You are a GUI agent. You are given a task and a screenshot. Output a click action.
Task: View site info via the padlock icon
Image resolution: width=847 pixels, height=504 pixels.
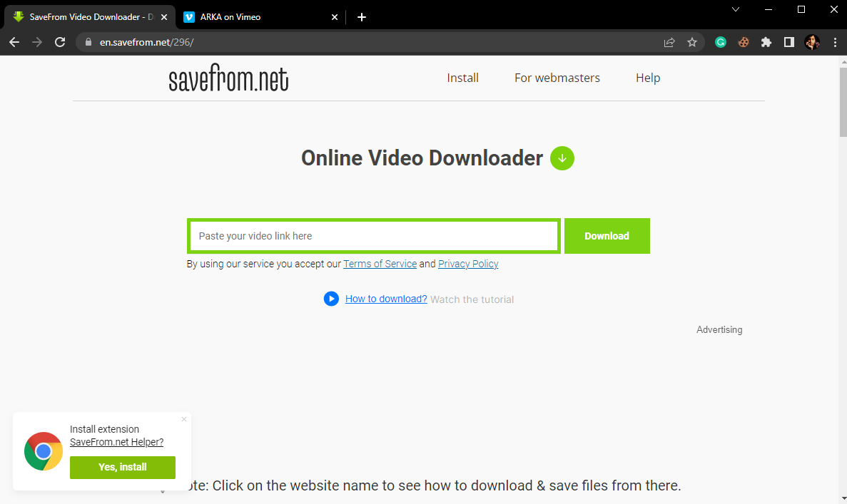coord(88,42)
